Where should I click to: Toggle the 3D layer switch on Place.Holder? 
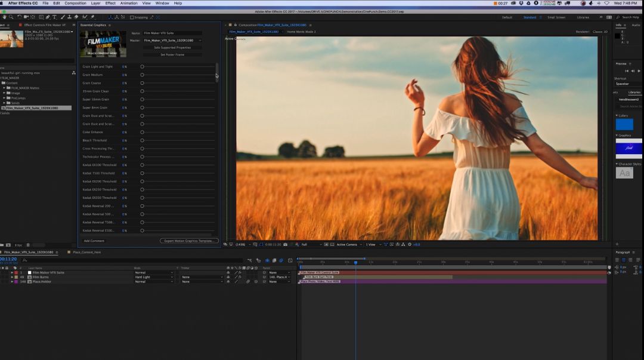point(256,281)
